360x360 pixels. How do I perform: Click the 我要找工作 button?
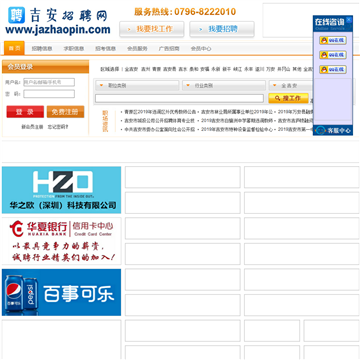tap(152, 29)
